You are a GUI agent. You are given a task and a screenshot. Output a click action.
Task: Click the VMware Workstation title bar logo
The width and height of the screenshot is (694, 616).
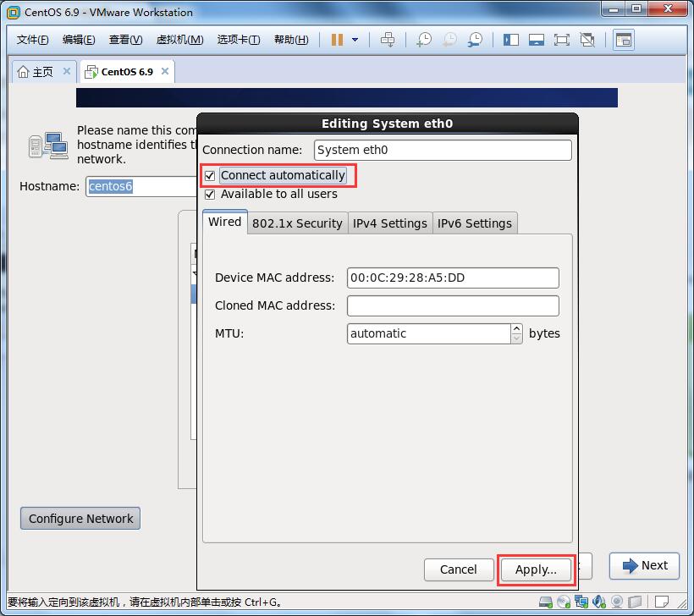(14, 13)
